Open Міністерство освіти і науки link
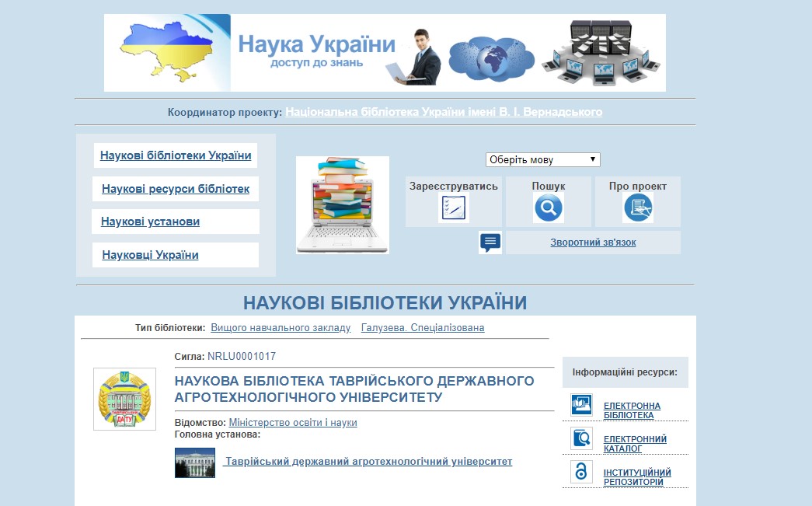This screenshot has height=506, width=812. [293, 423]
